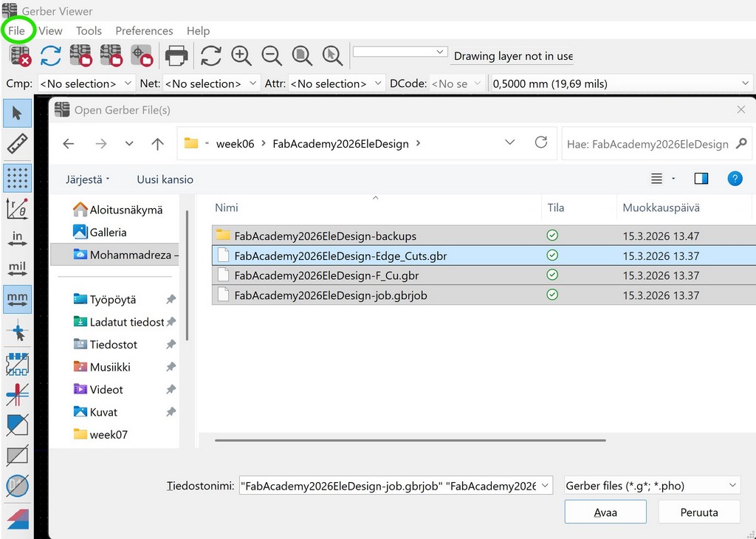The height and width of the screenshot is (539, 756).
Task: Open the Gerber files type filter dropdown
Action: pyautogui.click(x=652, y=486)
